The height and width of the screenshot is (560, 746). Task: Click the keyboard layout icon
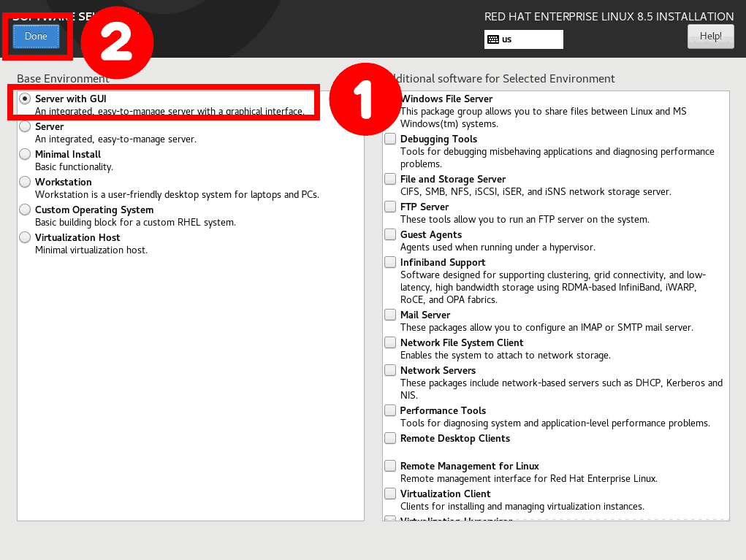(x=493, y=39)
